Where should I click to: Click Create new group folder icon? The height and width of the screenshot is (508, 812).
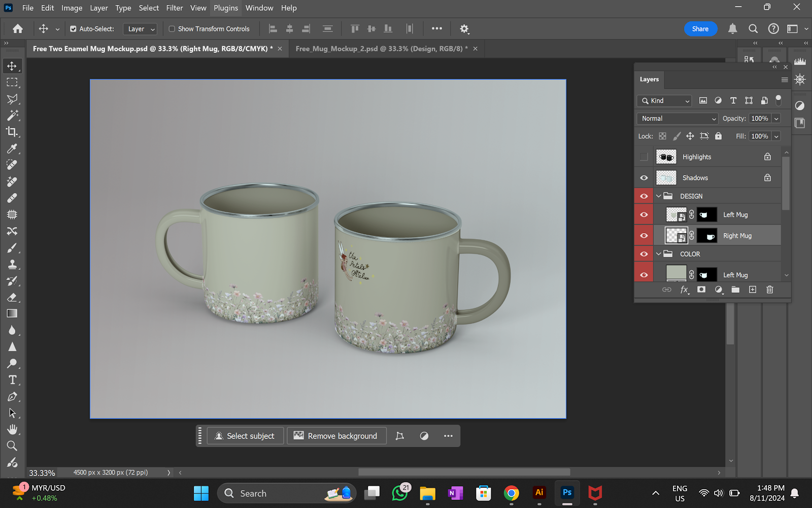click(x=735, y=290)
